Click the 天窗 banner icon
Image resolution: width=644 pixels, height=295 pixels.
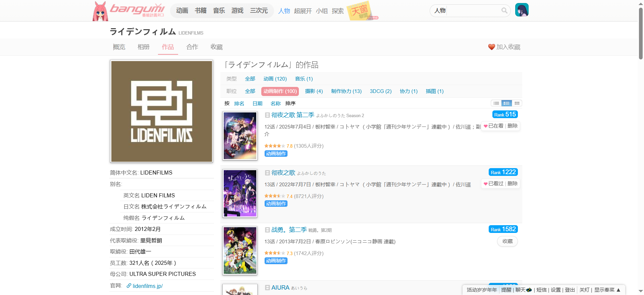point(360,11)
